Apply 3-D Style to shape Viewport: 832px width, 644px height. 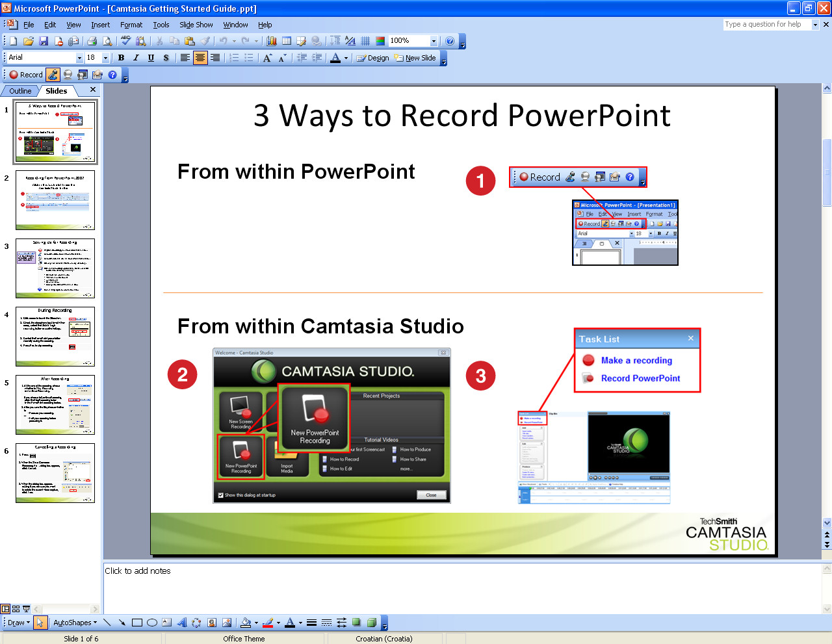pyautogui.click(x=371, y=623)
